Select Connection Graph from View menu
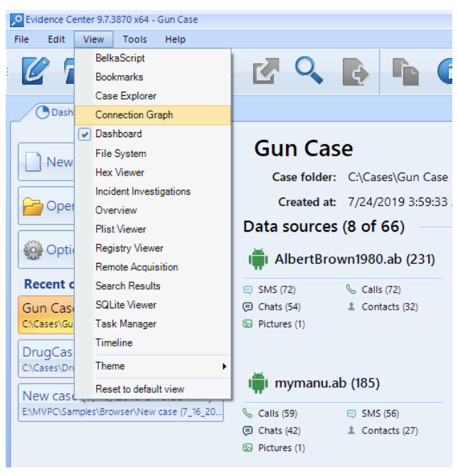The image size is (458, 476). (153, 115)
